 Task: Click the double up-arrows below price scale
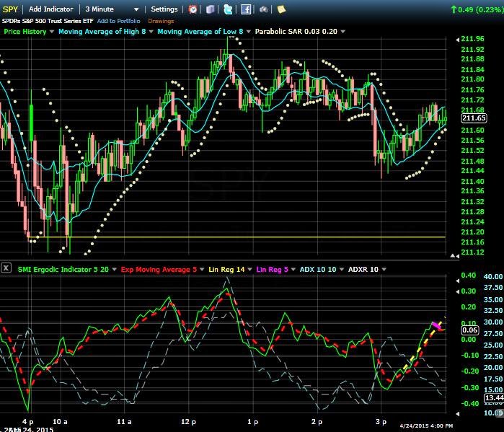point(455,256)
